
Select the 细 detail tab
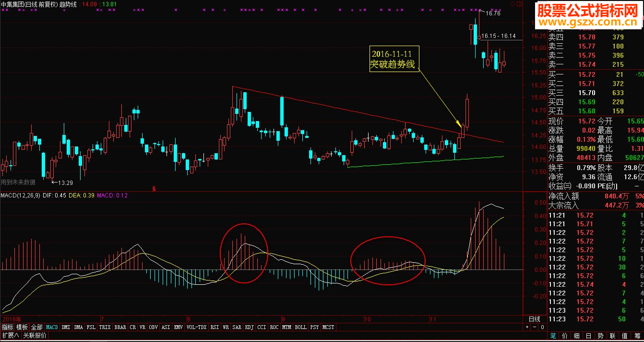point(576,336)
